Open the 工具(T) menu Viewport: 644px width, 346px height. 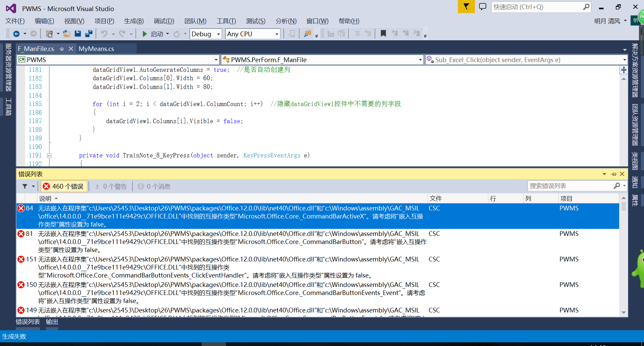[226, 21]
